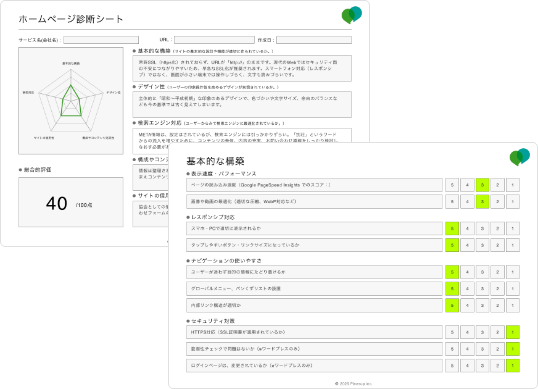Click the 作成日 input field

click(314, 40)
